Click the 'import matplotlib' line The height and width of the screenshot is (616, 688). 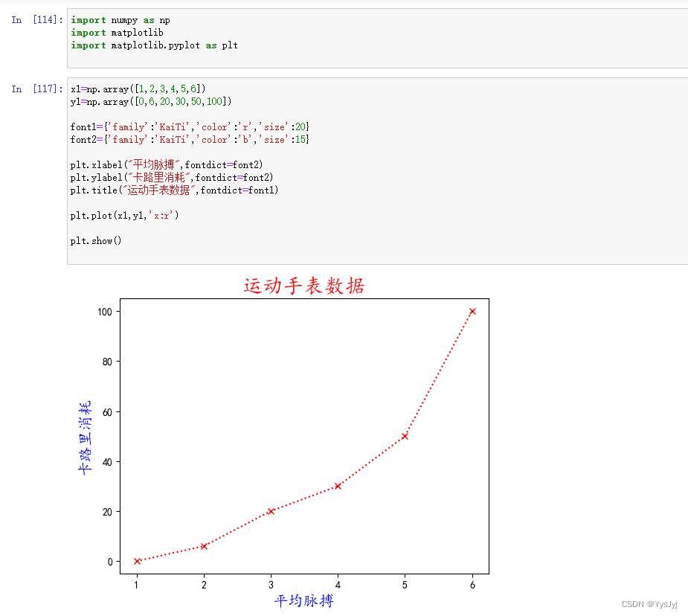tap(118, 33)
